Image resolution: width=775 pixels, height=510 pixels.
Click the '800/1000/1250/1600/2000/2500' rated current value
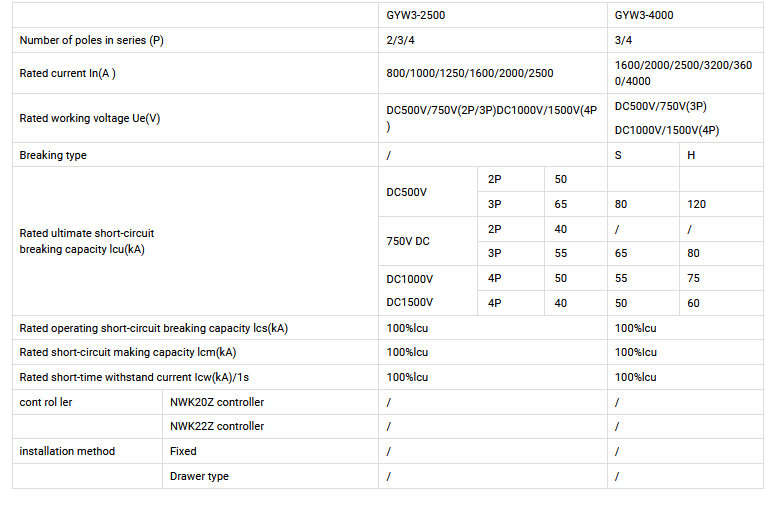[x=469, y=73]
